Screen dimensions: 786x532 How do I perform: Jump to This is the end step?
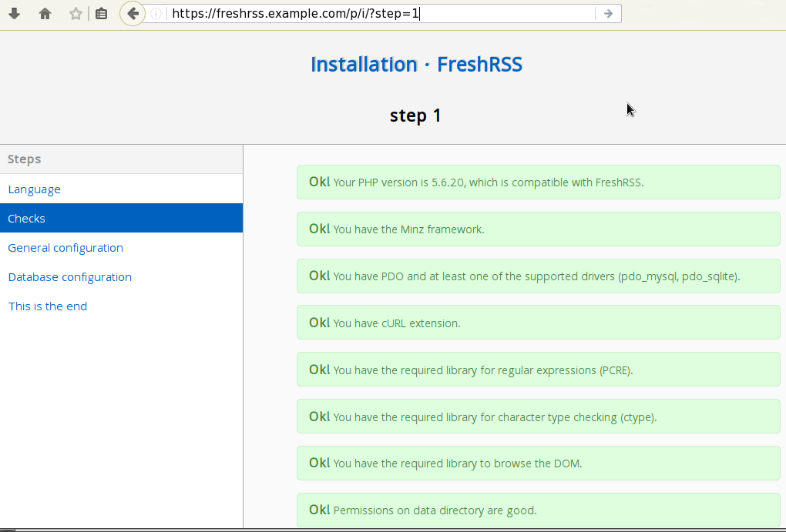pos(48,306)
